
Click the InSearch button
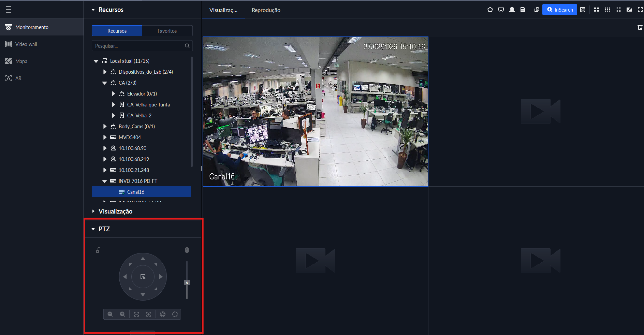click(559, 10)
